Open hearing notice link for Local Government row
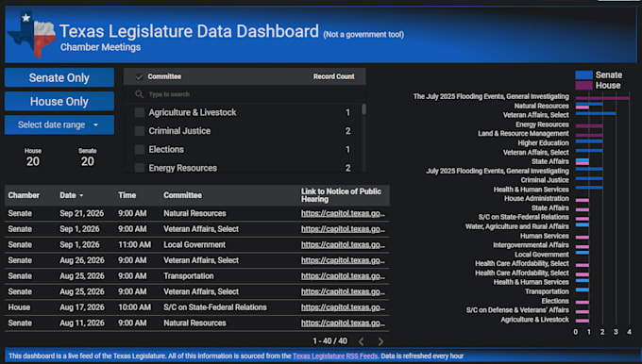This screenshot has height=364, width=642. pos(343,244)
